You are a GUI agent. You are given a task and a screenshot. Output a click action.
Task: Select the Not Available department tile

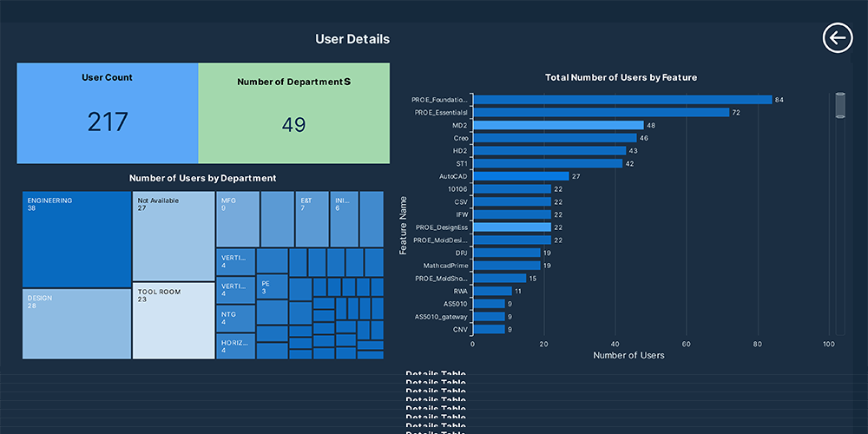[174, 236]
